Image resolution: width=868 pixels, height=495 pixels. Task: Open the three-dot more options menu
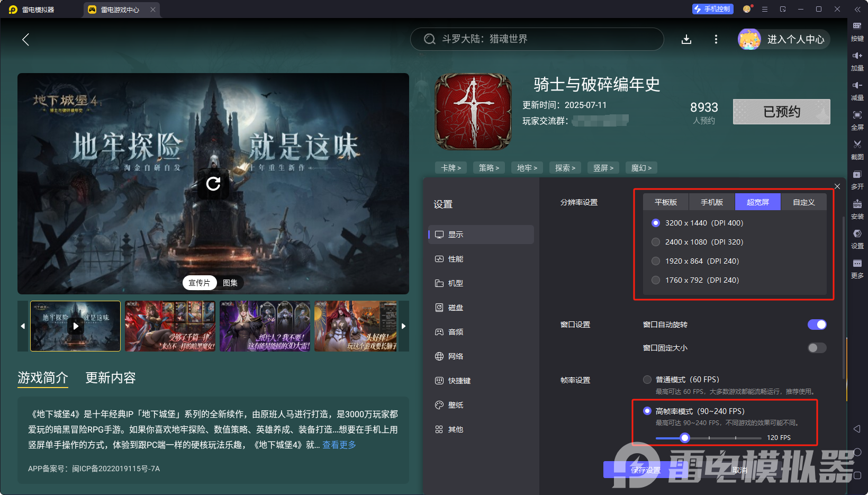click(x=716, y=39)
